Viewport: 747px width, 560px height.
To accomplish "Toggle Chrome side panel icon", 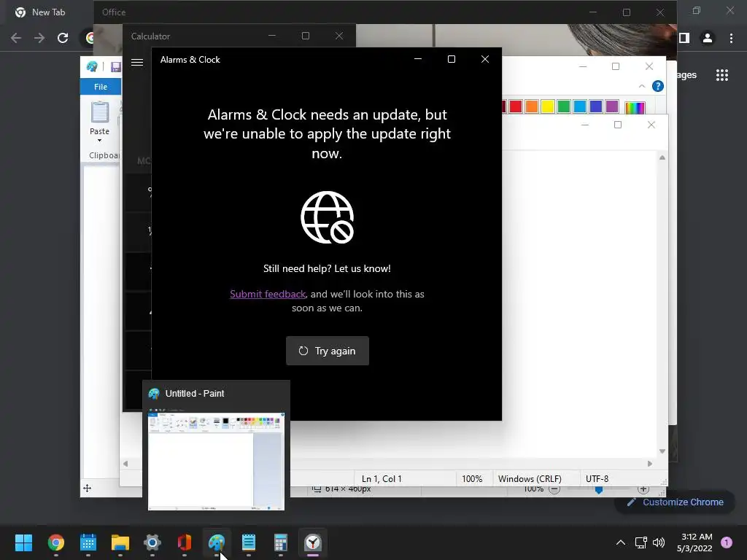I will tap(684, 38).
